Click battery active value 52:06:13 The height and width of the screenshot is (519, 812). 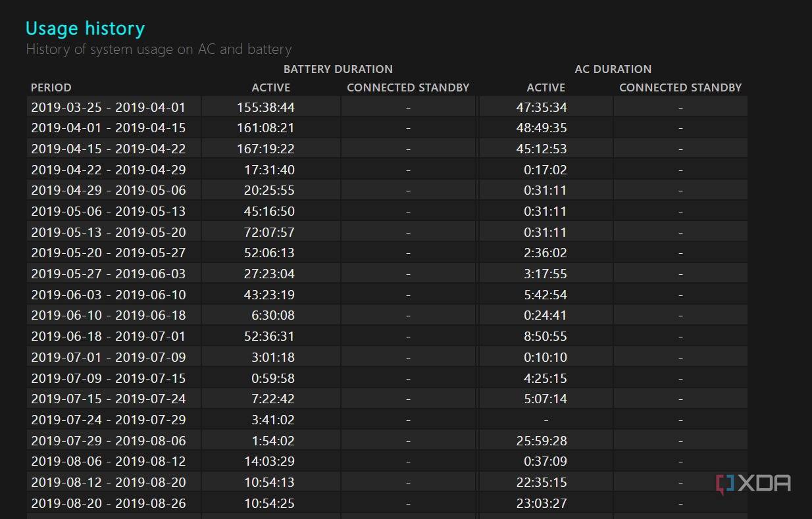click(x=270, y=253)
